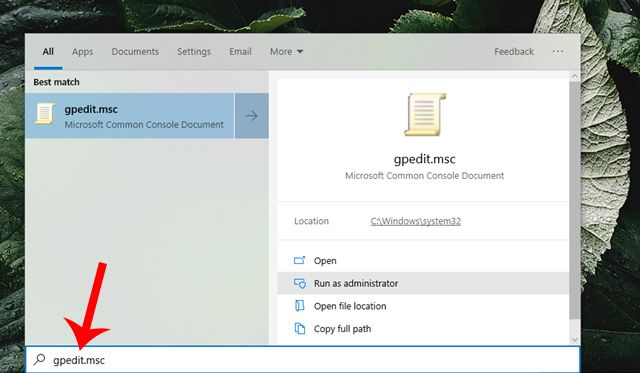Viewport: 640px width, 373px height.
Task: Click the Open file location icon
Action: click(x=300, y=306)
